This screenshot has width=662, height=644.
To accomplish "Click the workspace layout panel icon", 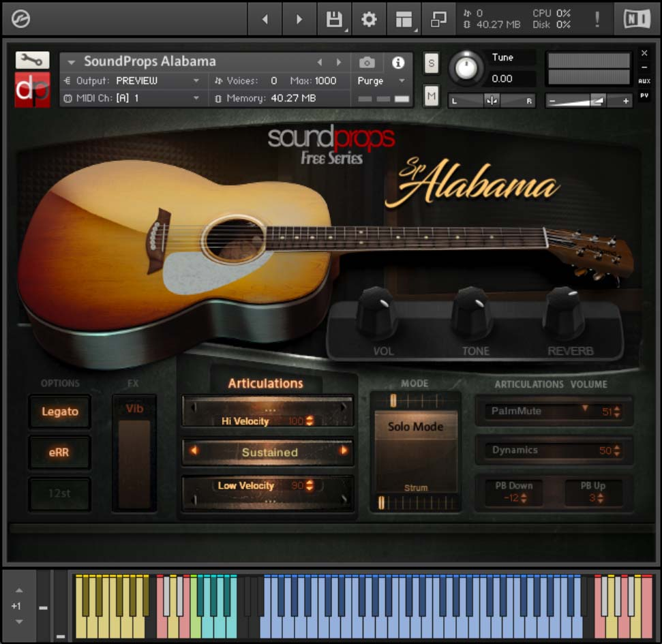I will pyautogui.click(x=403, y=20).
